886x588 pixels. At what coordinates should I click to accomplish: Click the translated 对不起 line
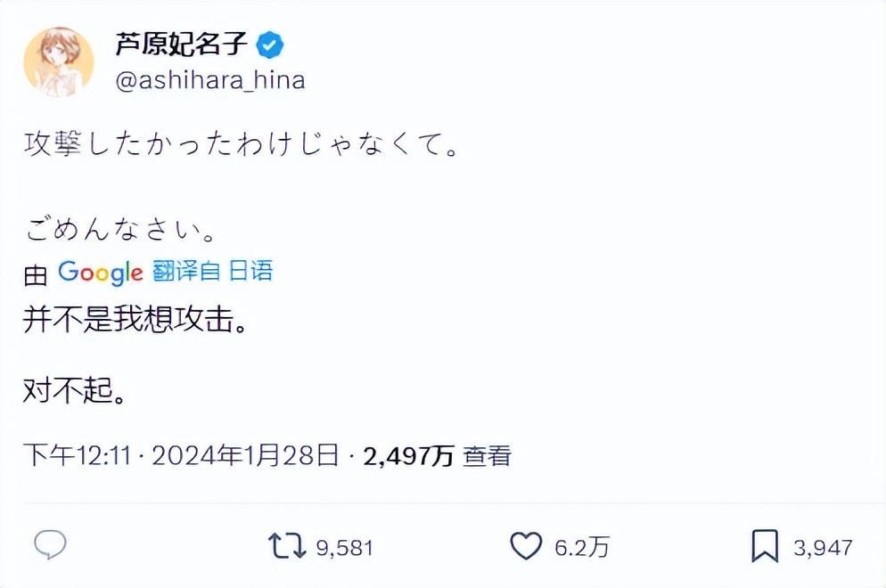[x=73, y=392]
